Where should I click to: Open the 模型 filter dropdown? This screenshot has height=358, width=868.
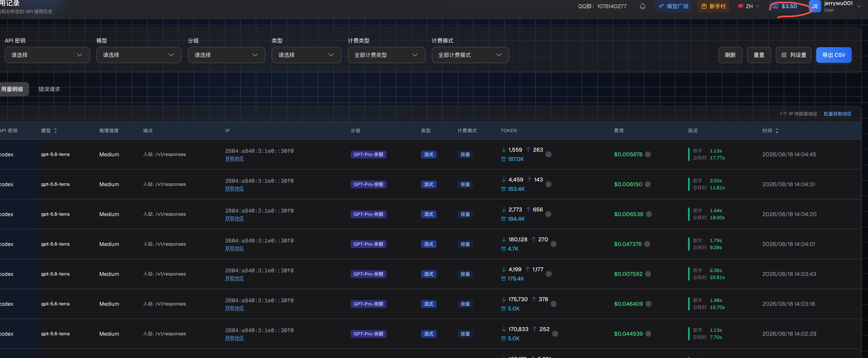click(139, 55)
